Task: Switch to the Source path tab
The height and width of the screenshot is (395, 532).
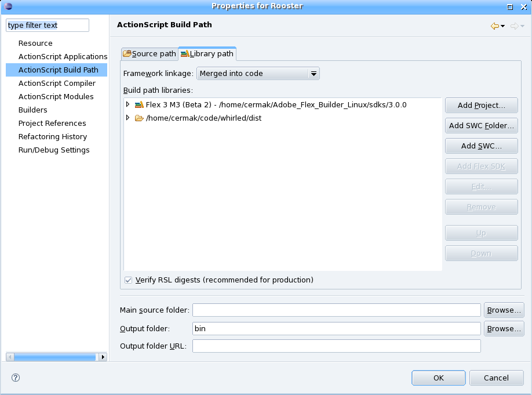Action: pos(150,54)
